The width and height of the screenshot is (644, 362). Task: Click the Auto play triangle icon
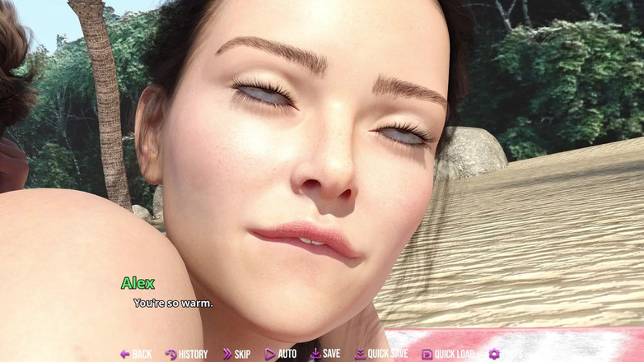pyautogui.click(x=269, y=355)
